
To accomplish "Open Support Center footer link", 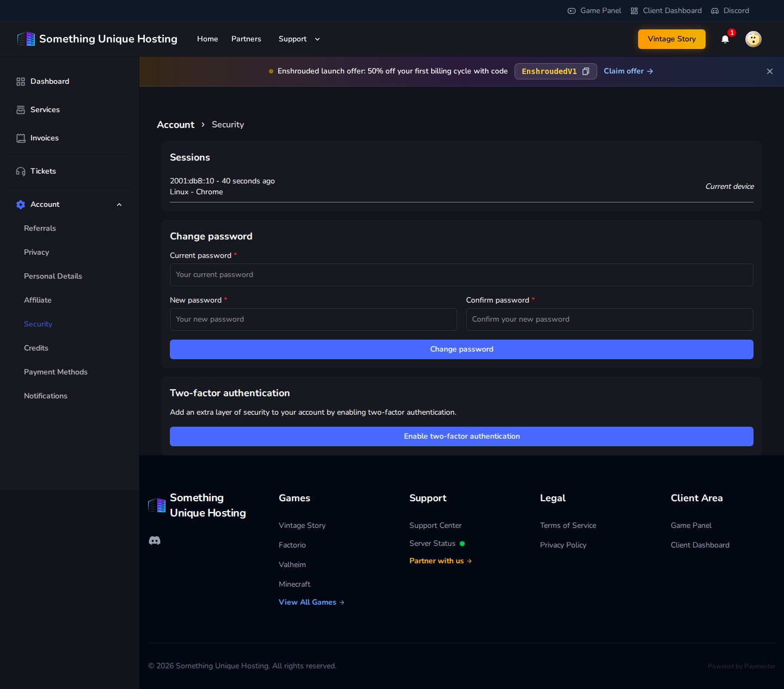I will point(436,526).
